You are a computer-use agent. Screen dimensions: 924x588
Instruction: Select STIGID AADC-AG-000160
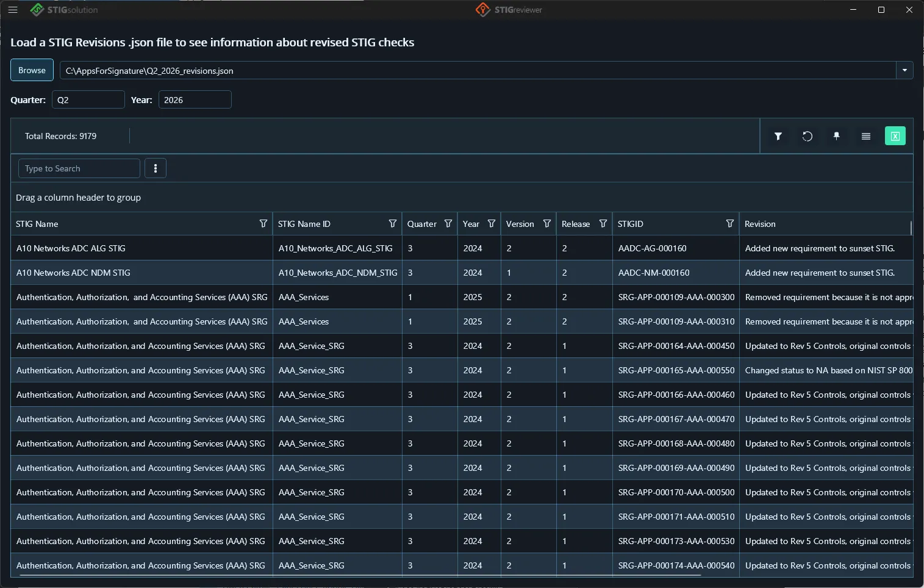click(x=653, y=248)
